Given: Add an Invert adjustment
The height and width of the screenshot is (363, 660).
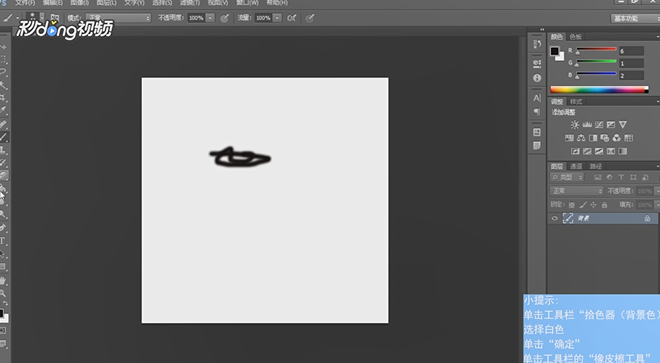Looking at the screenshot, I should (x=575, y=151).
